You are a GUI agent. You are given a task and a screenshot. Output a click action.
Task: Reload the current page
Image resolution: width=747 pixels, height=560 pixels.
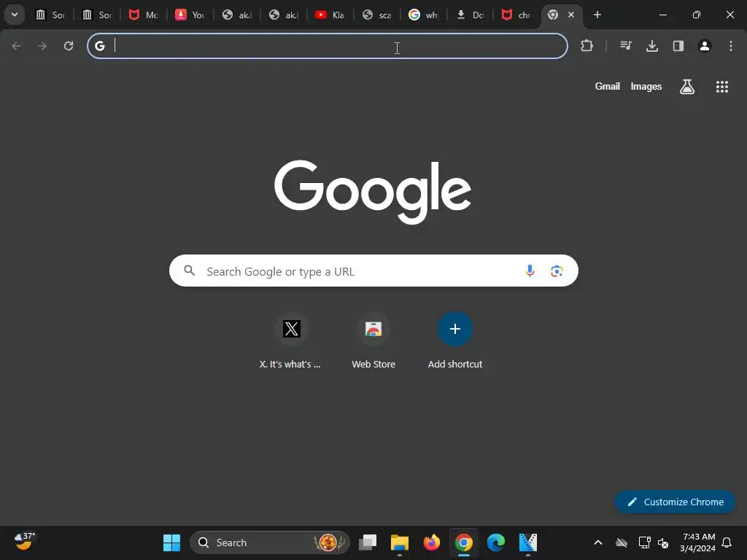69,46
